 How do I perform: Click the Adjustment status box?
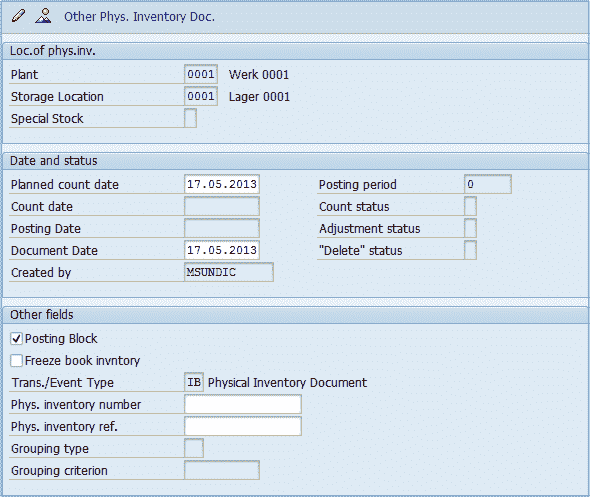point(470,228)
